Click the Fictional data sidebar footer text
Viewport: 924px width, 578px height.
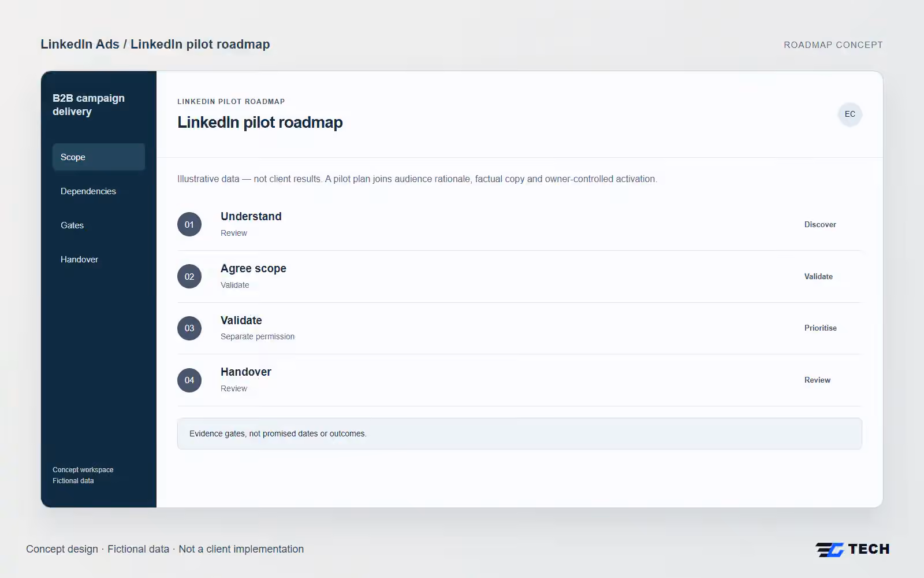(73, 481)
